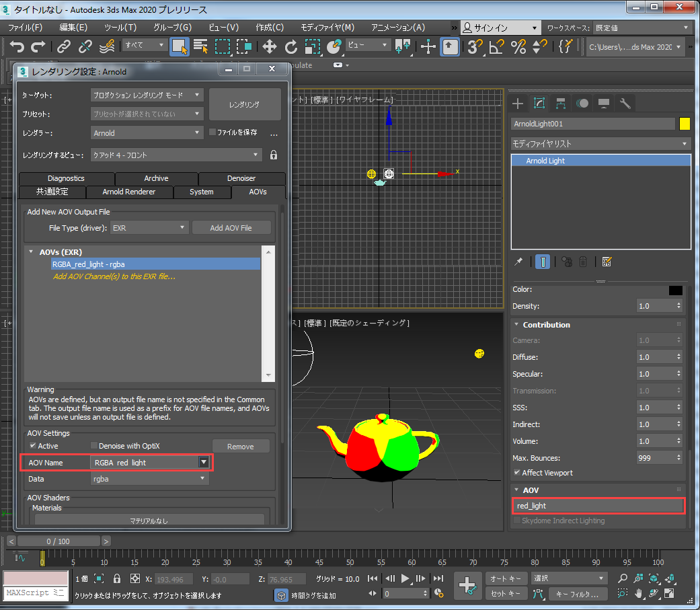Open the ターゲット render mode dropdown
The height and width of the screenshot is (610, 700).
tap(147, 95)
